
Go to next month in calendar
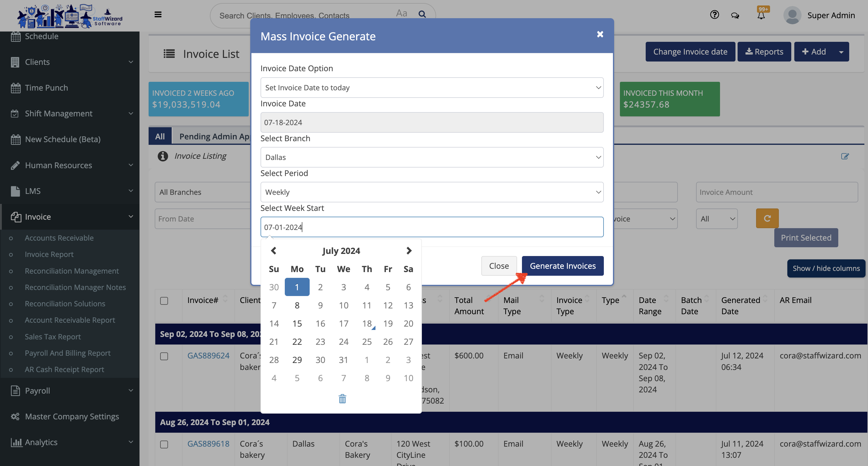[409, 251]
